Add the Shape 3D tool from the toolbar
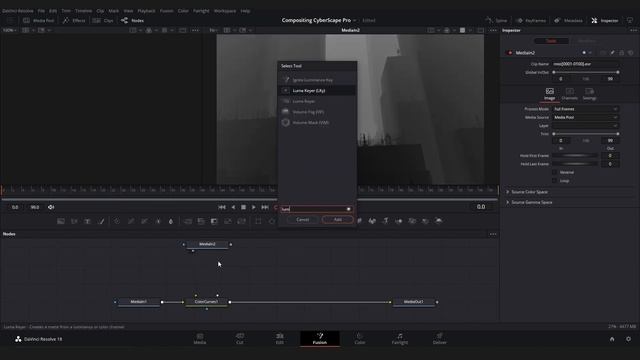This screenshot has width=640, height=360. pyautogui.click(x=372, y=221)
